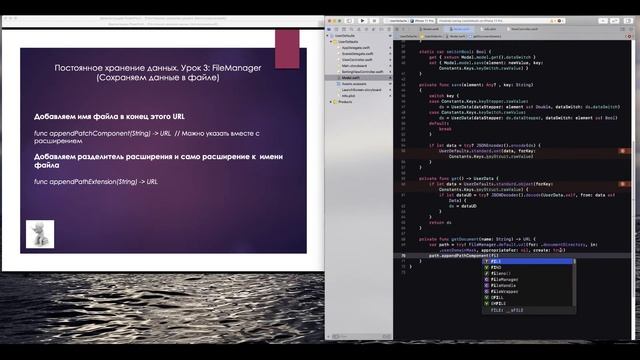Click the error badge on the UserDefaults.standard.set line

pos(622,151)
